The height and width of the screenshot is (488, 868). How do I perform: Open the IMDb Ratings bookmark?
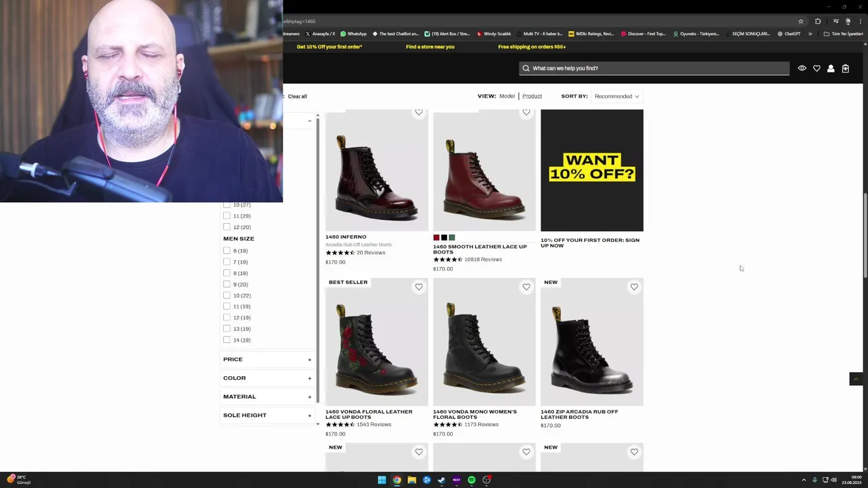[591, 34]
